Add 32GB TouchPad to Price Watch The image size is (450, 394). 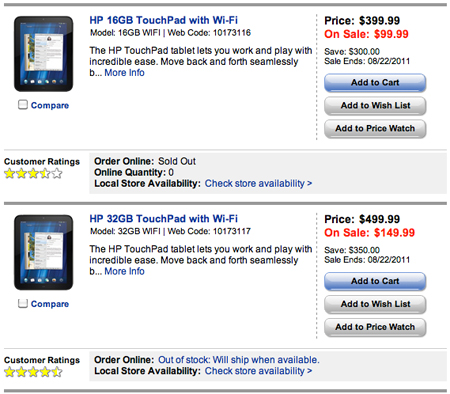[375, 327]
